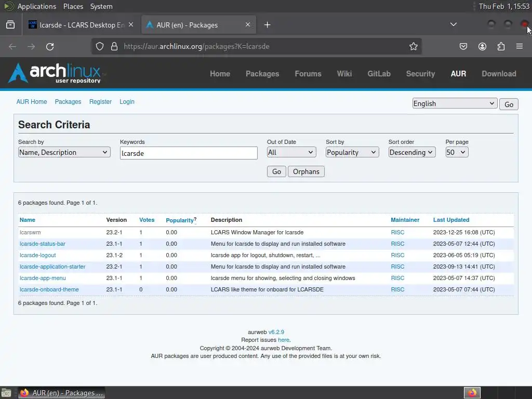Click Go beside the language selector

pos(509,104)
